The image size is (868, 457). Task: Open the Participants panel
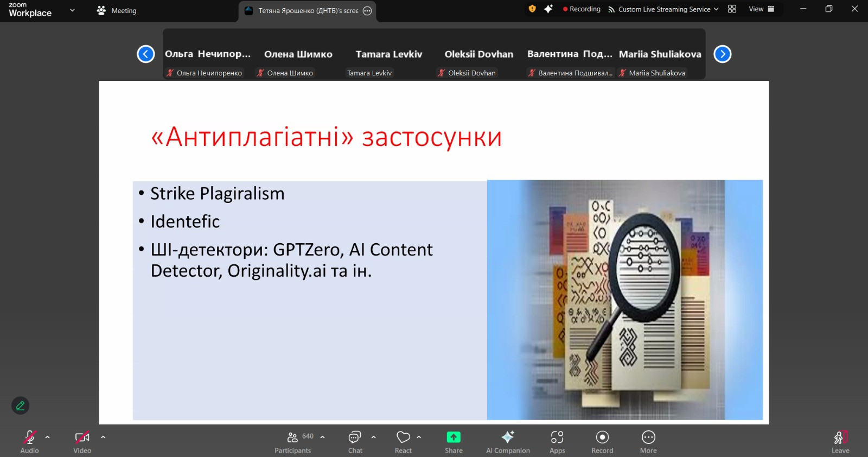pos(293,441)
